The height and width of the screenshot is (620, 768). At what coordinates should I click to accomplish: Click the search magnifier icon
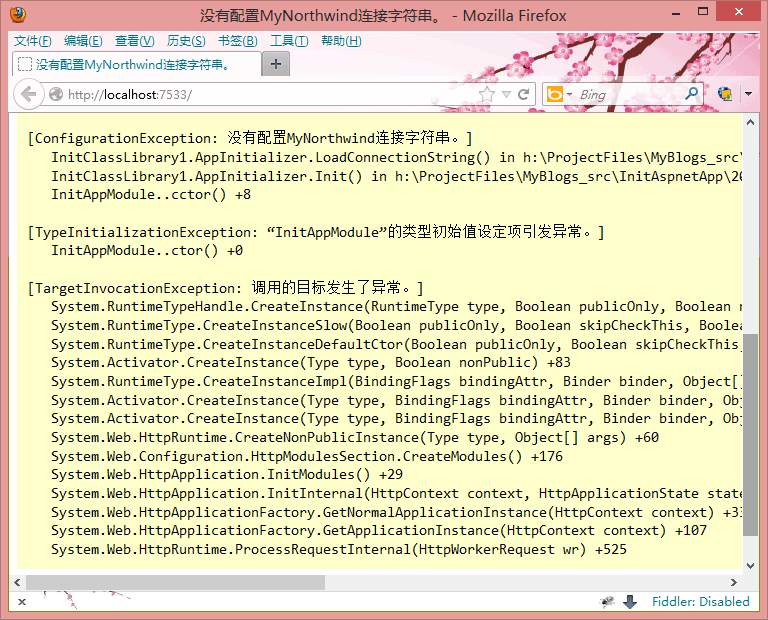692,94
